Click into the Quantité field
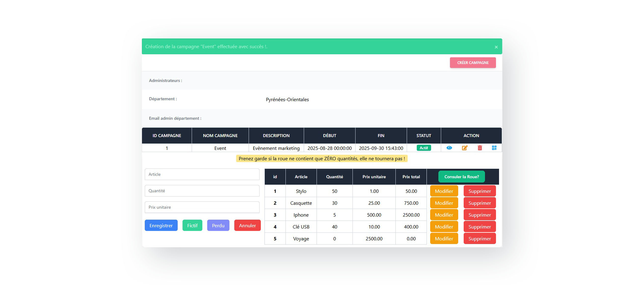This screenshot has height=285, width=644. pos(202,191)
